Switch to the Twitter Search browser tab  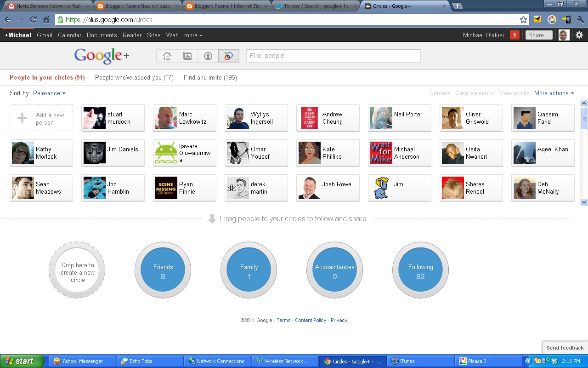tap(315, 6)
